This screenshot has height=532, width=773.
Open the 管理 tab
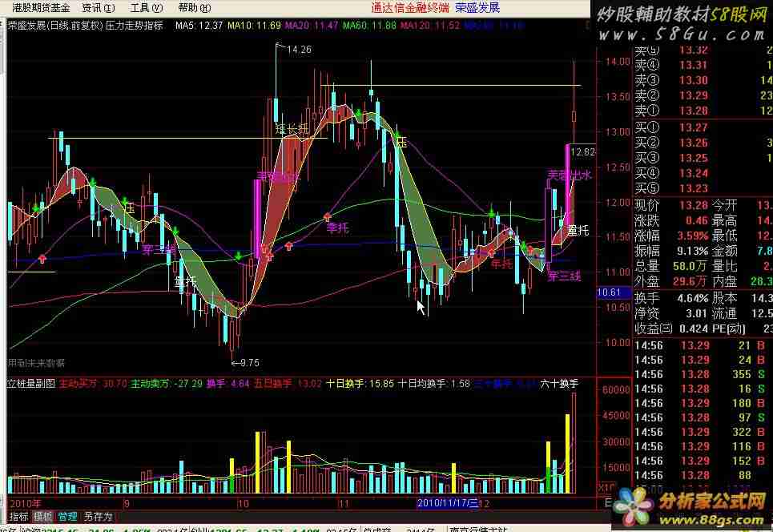(67, 517)
